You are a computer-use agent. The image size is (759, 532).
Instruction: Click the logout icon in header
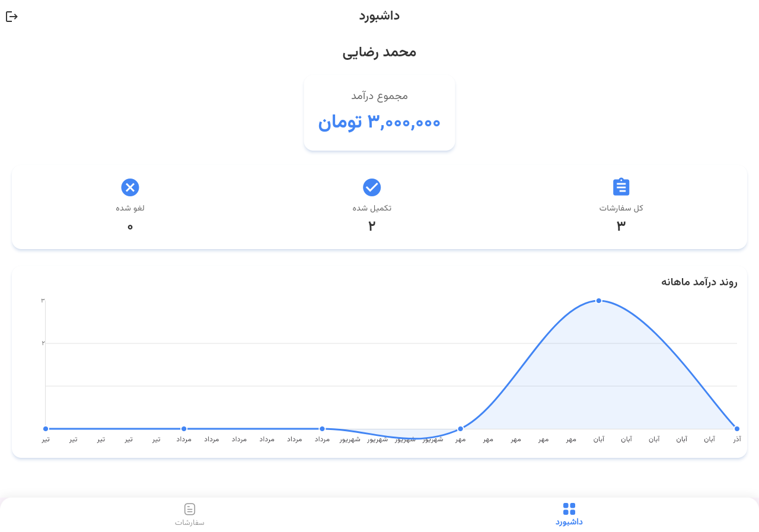(x=12, y=17)
